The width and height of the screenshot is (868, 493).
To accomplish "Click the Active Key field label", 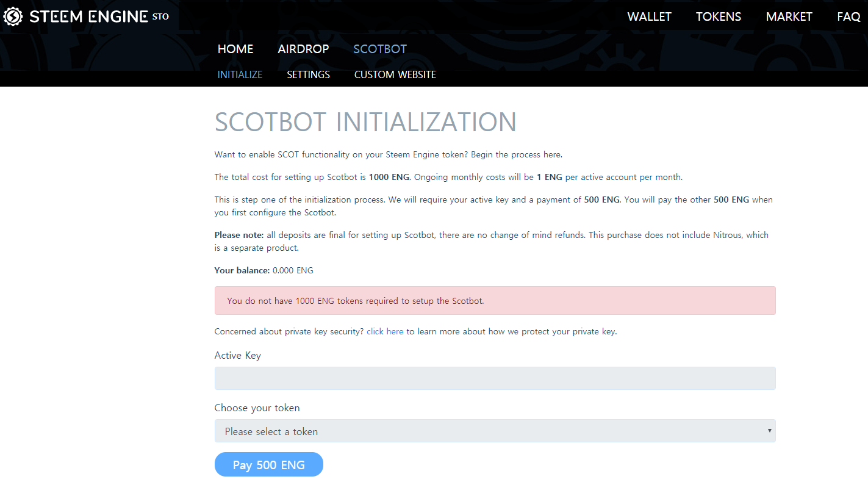I will click(x=238, y=355).
